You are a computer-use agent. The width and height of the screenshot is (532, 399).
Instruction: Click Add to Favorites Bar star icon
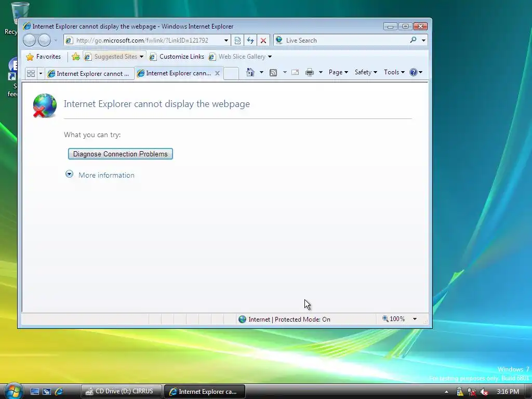[x=76, y=57]
